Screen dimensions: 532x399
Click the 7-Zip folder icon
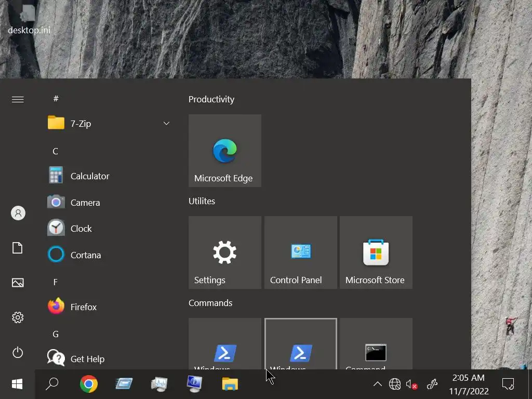[56, 123]
